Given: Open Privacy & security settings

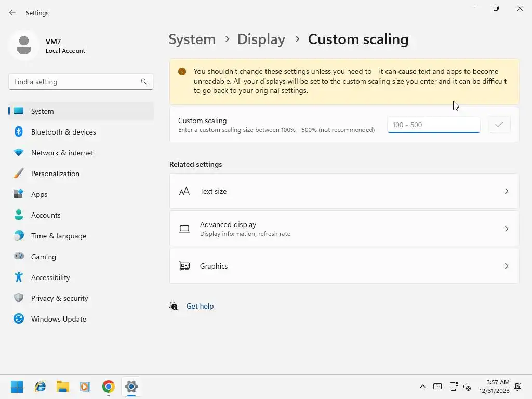Looking at the screenshot, I should pyautogui.click(x=59, y=298).
